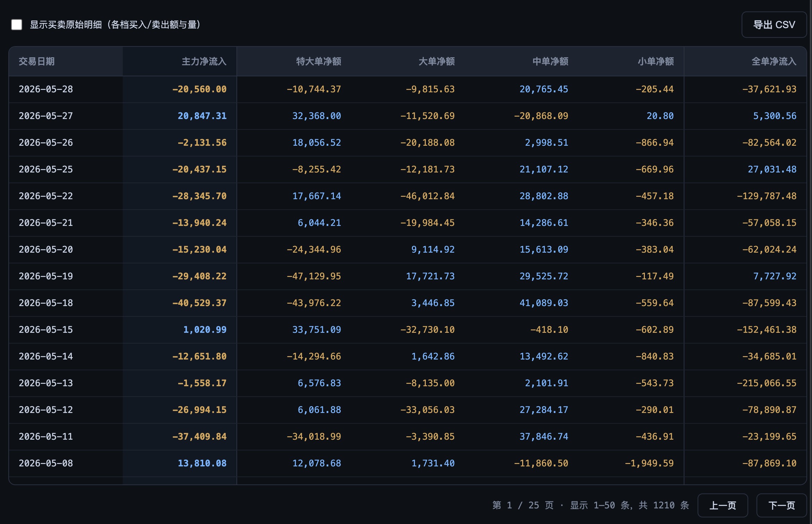Click extra-large order value -47,129.95
Screen dimensions: 812x524
(314, 276)
